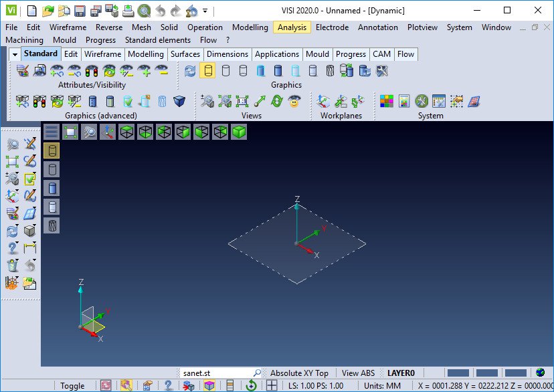Click the first axes icon in Workplanes group

(x=323, y=102)
